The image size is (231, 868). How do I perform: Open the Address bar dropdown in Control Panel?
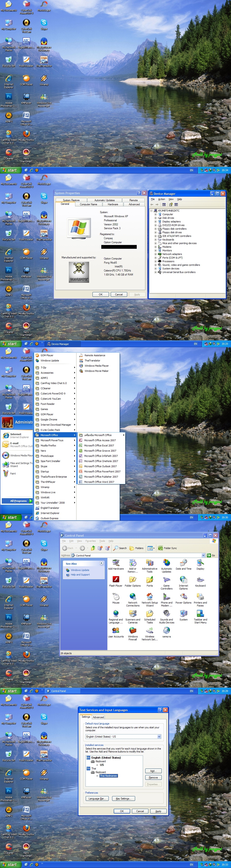tap(203, 555)
